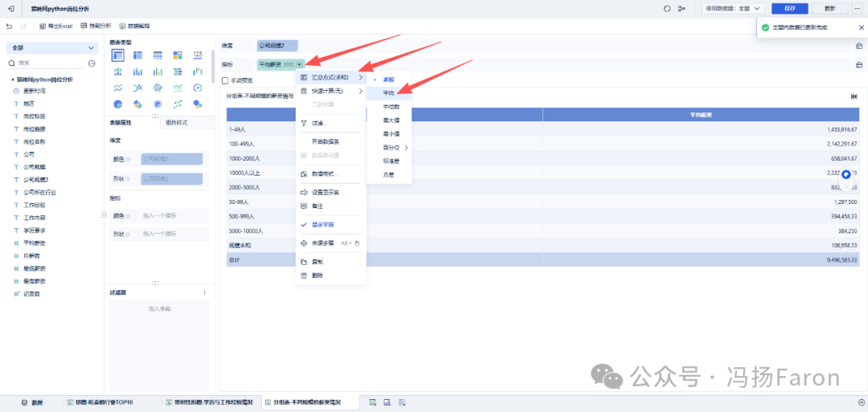
Task: Click the 公司规模2 pill in the 维度 row
Action: [x=277, y=46]
